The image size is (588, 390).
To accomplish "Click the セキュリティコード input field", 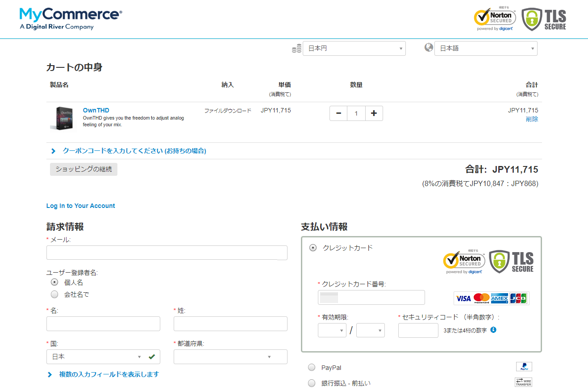I will (x=418, y=331).
